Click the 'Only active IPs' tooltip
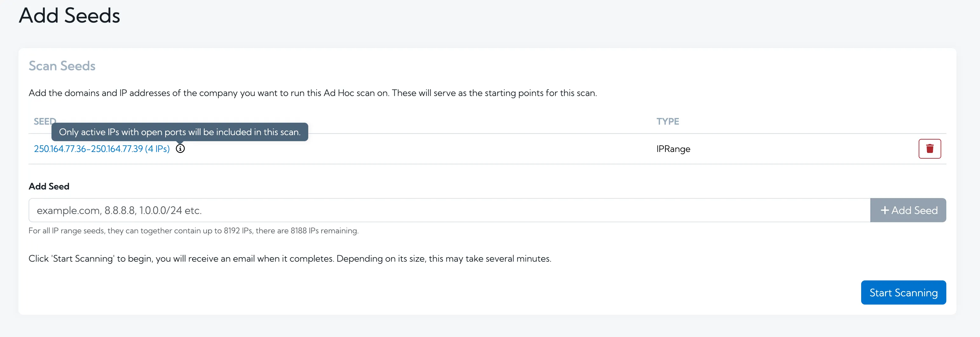The image size is (980, 337). 180,132
